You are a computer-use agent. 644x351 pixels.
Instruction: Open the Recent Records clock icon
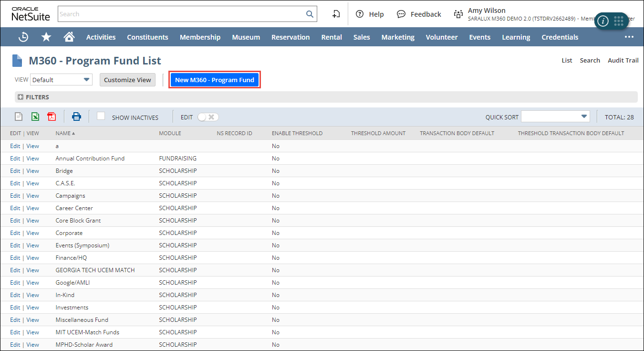pyautogui.click(x=23, y=37)
